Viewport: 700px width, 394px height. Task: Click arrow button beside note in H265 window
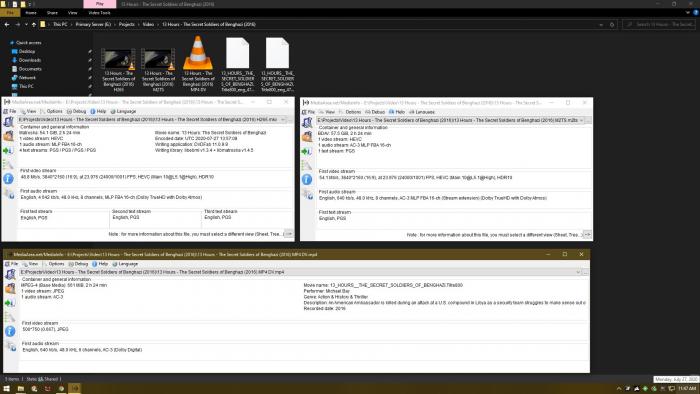click(x=289, y=234)
